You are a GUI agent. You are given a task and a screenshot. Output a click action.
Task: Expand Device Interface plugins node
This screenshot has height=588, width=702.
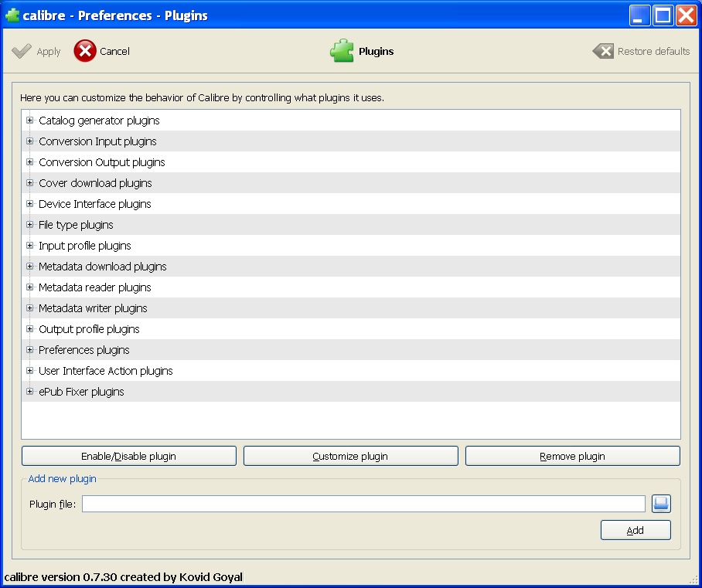[x=29, y=204]
